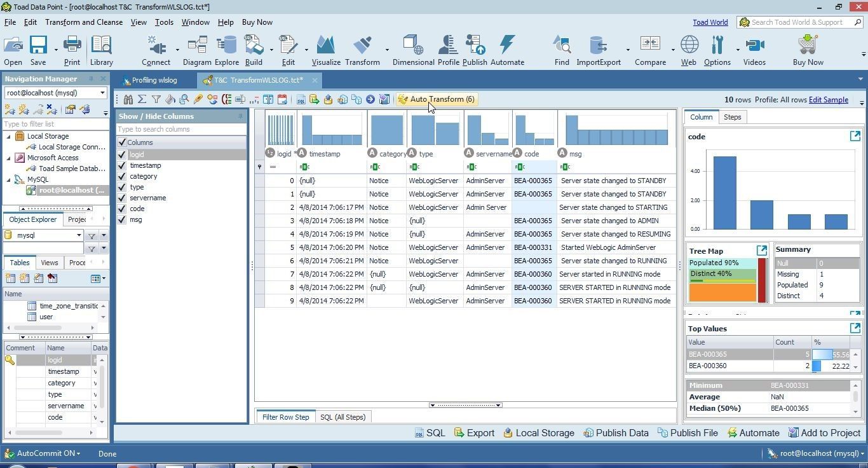The image size is (868, 468).
Task: Open the Query Build tool
Action: tap(254, 50)
